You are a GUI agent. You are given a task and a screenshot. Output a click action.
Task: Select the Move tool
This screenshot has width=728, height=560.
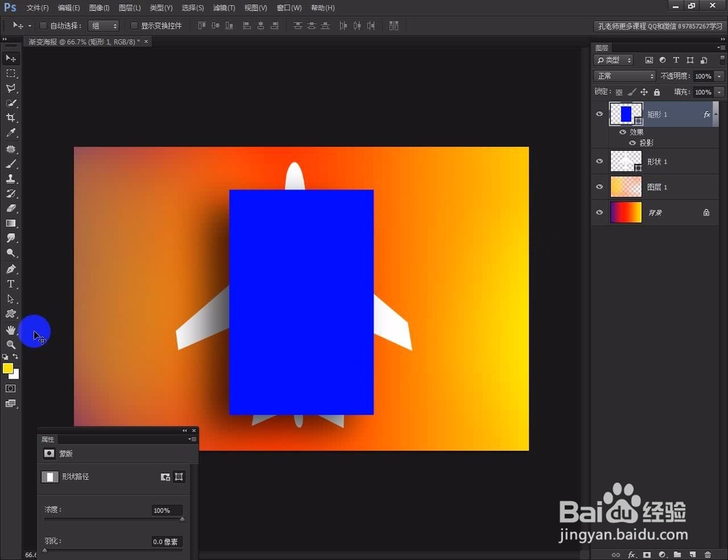pyautogui.click(x=10, y=58)
